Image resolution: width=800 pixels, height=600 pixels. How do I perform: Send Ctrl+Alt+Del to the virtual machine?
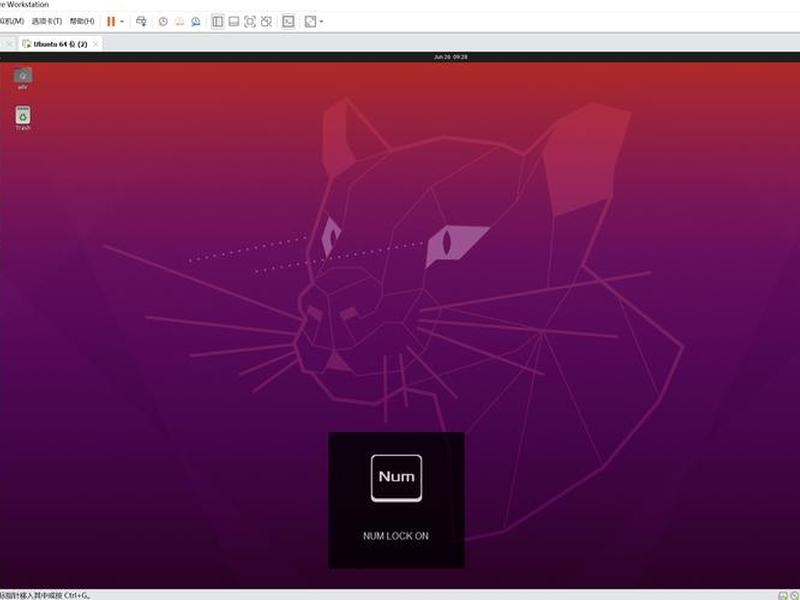[x=141, y=21]
